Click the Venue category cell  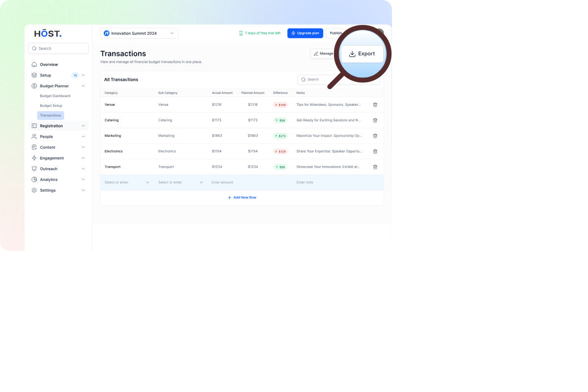coord(110,105)
